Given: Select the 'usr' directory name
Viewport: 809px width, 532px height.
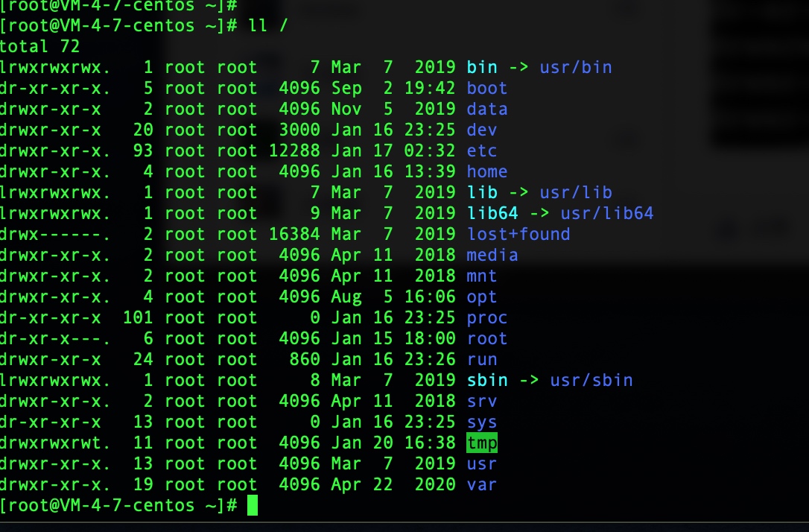Looking at the screenshot, I should click(482, 463).
